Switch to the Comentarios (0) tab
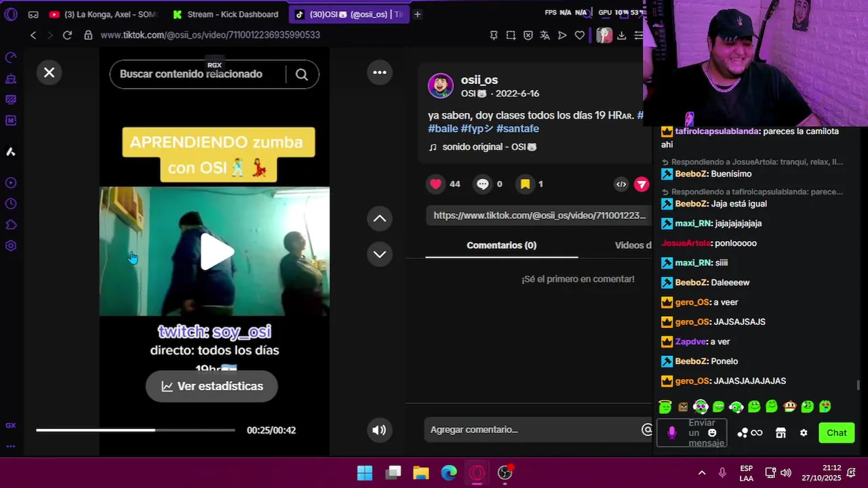 [501, 245]
